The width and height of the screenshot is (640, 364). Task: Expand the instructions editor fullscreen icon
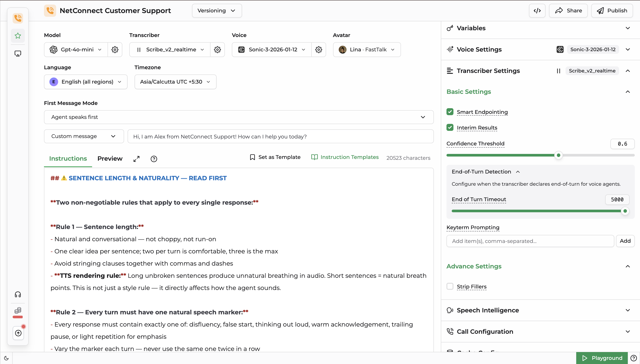pyautogui.click(x=136, y=159)
